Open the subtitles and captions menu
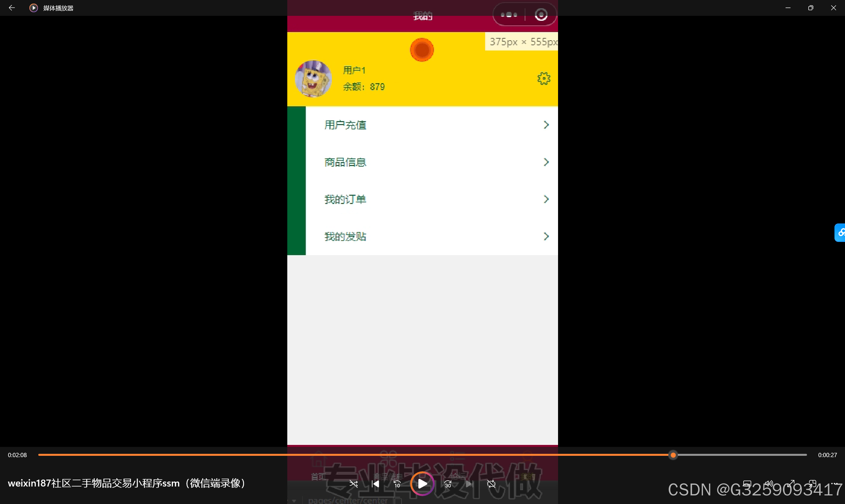The height and width of the screenshot is (504, 845). (x=747, y=484)
